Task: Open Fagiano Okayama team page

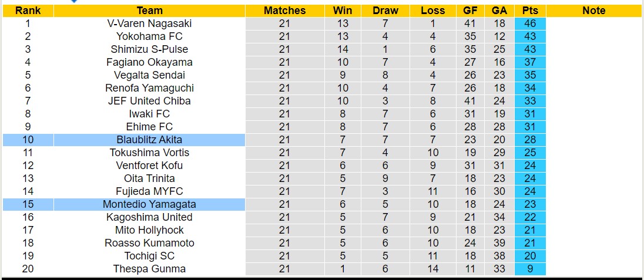Action: (149, 62)
